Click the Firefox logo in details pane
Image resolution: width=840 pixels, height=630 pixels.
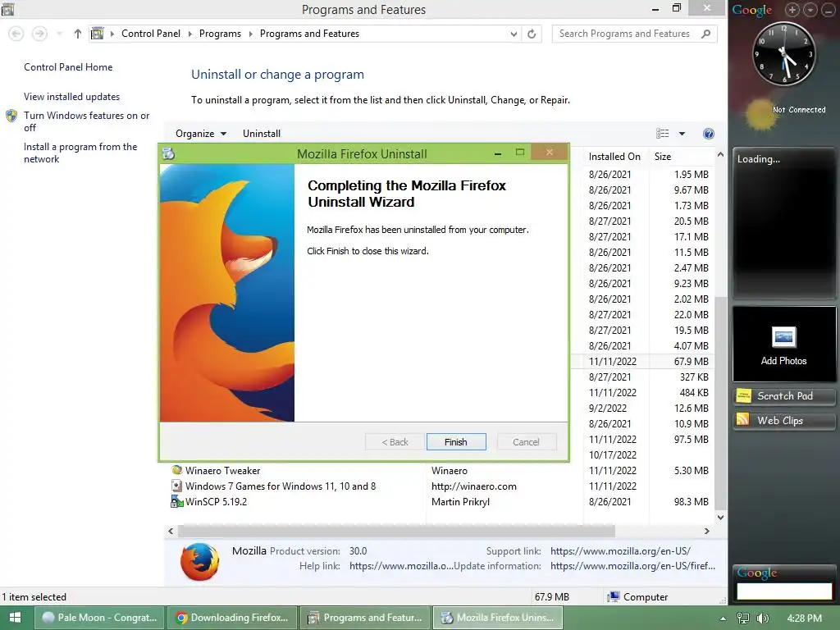pos(200,561)
